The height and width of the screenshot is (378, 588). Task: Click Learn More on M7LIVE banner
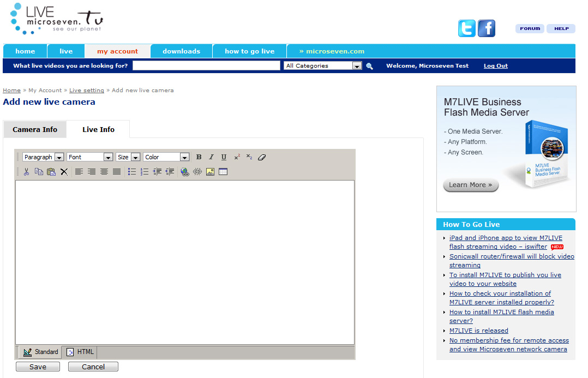point(471,185)
